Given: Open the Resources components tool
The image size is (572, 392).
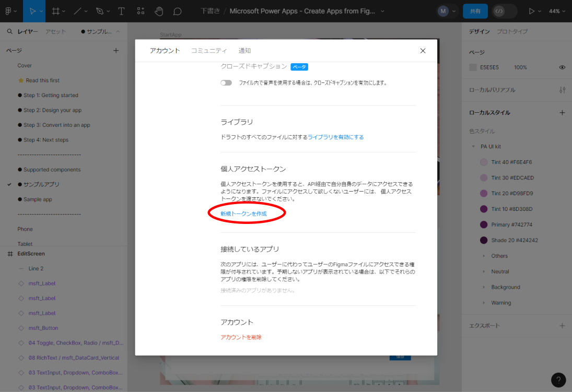Looking at the screenshot, I should click(141, 11).
